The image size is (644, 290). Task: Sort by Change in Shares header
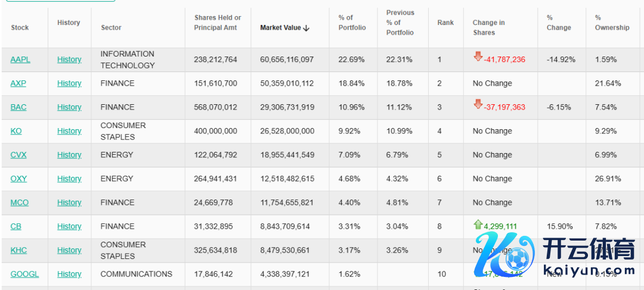click(x=488, y=27)
